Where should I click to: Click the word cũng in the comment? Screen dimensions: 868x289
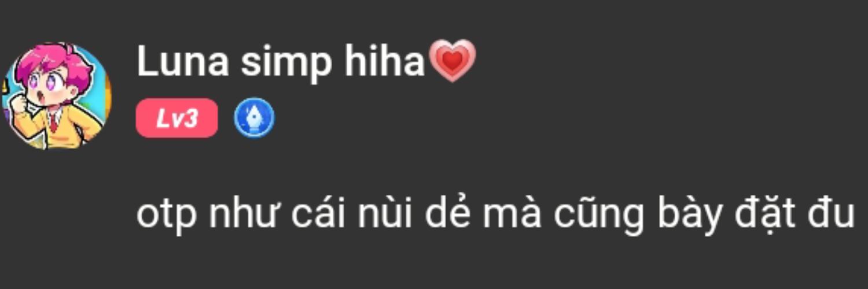[599, 215]
